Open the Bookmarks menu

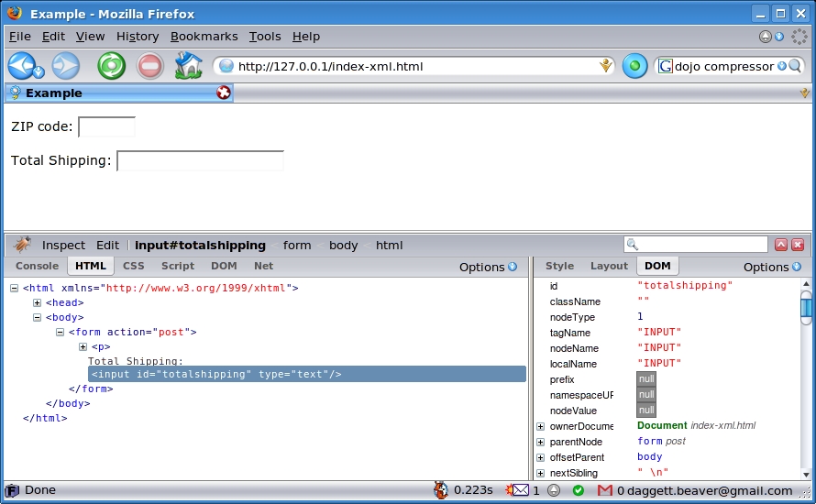204,36
